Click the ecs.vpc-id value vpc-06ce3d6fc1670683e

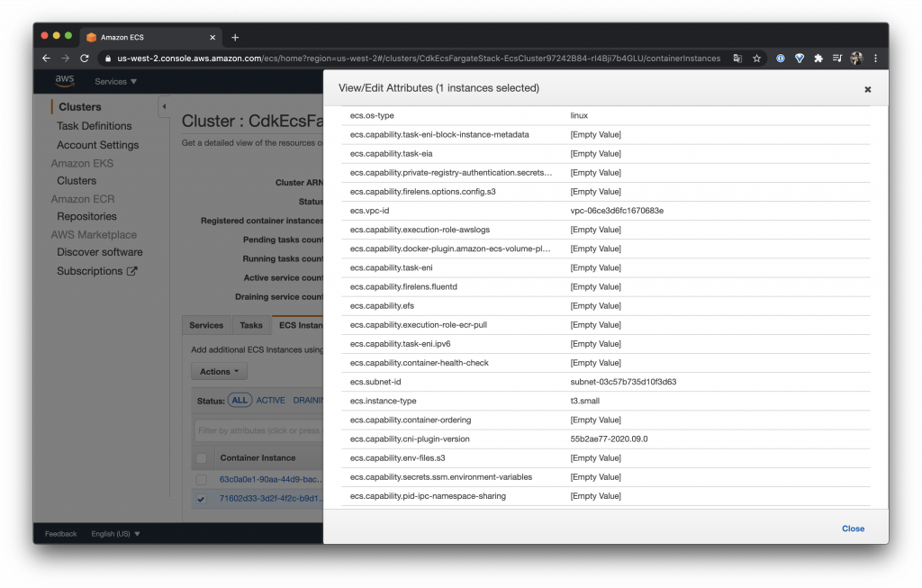[x=617, y=211]
